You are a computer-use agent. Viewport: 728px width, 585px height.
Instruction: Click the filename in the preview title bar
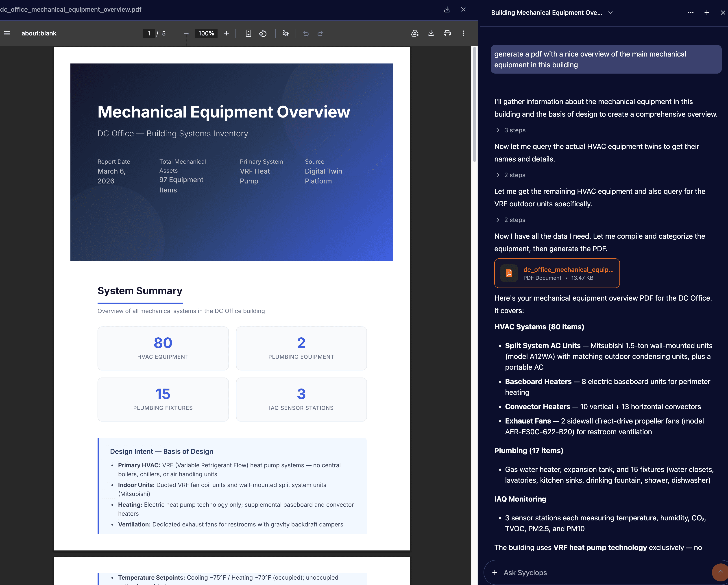pyautogui.click(x=71, y=9)
